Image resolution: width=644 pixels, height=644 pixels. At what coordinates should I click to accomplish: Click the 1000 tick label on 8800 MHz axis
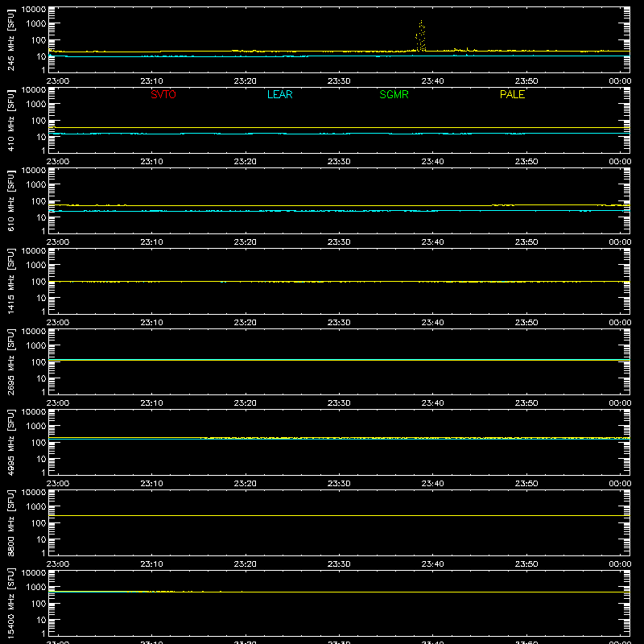(36, 507)
